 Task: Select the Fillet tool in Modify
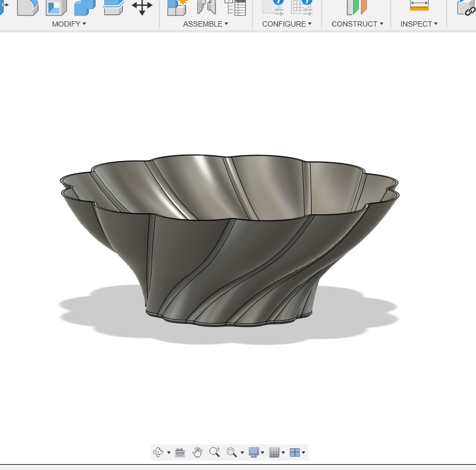click(28, 7)
